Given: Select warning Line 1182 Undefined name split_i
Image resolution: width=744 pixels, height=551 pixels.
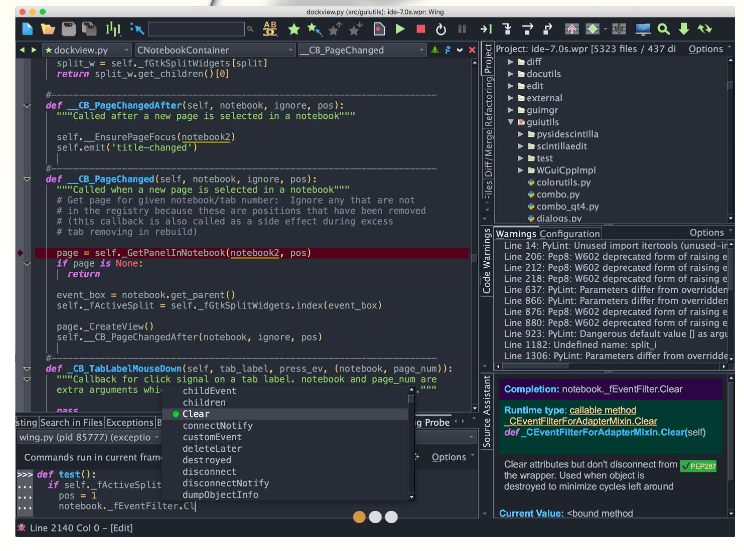Looking at the screenshot, I should coord(581,345).
